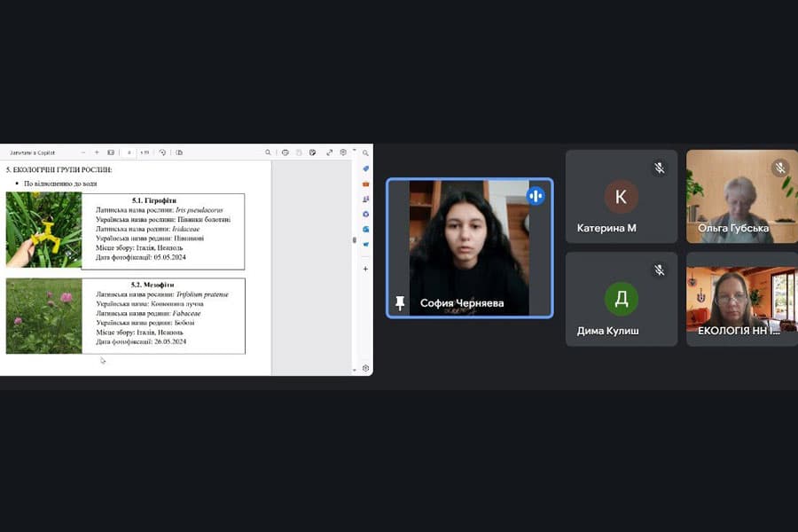Zoom out the PDF with minus icon
798x532 pixels.
click(83, 153)
